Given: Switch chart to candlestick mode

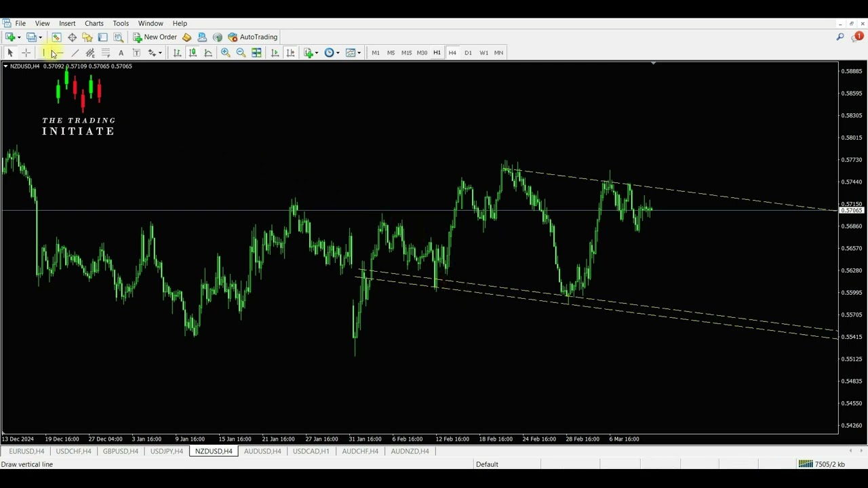Looking at the screenshot, I should [x=193, y=53].
